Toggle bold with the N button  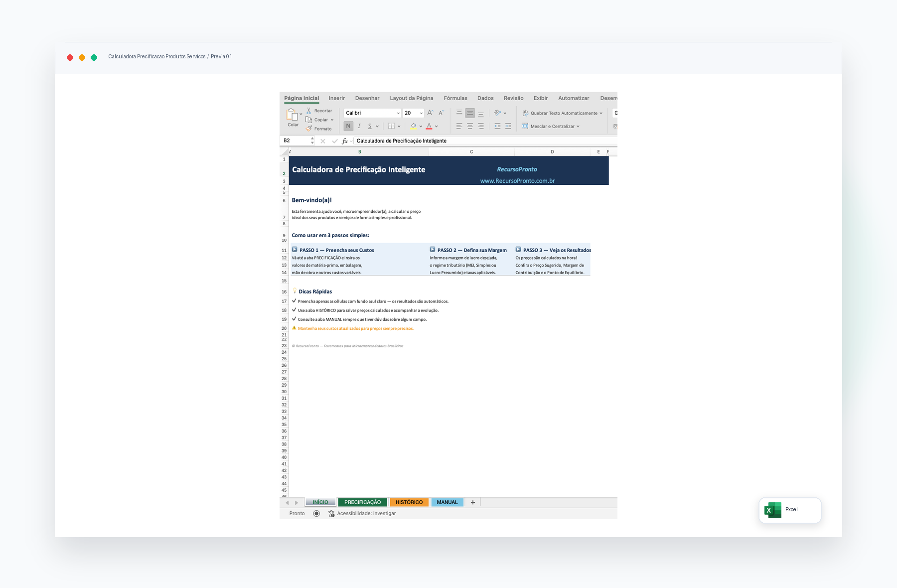[x=348, y=126]
